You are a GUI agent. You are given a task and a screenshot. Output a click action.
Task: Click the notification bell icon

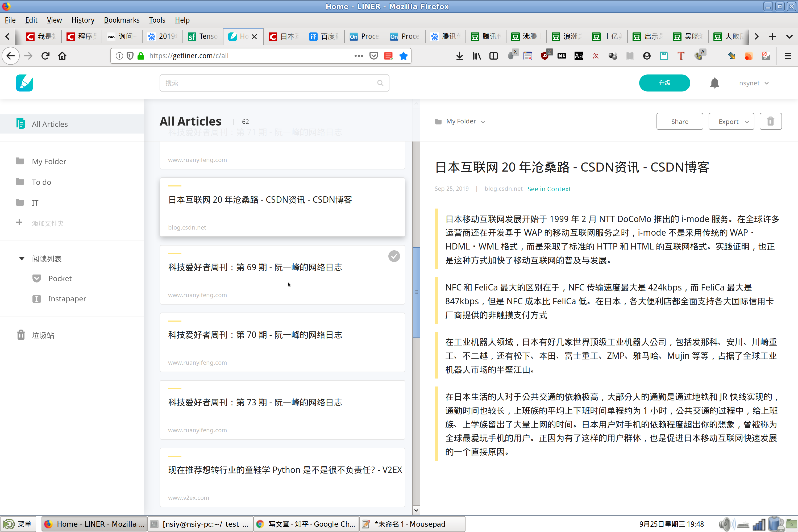click(x=715, y=82)
